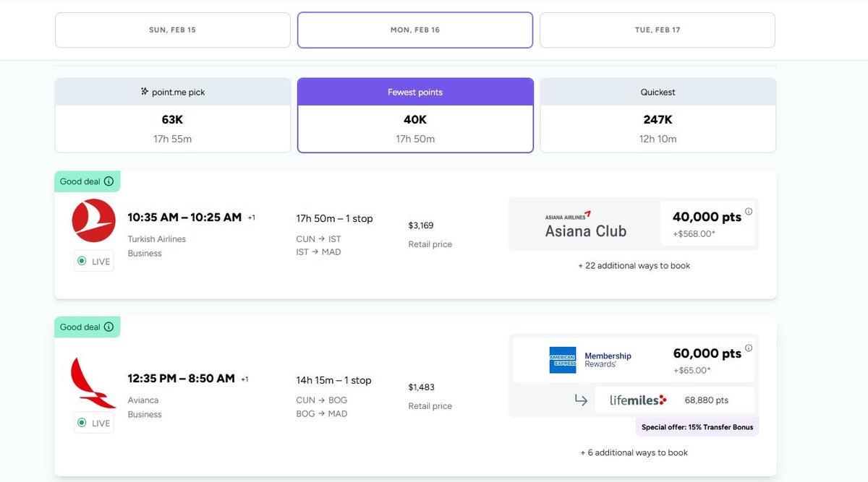Click the Asiana Club logo
This screenshot has width=868, height=482.
(x=585, y=225)
